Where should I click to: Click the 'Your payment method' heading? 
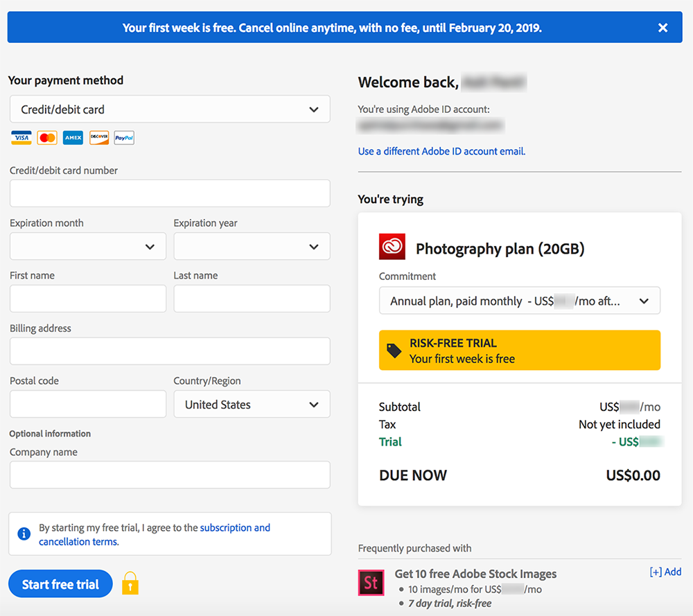[65, 80]
